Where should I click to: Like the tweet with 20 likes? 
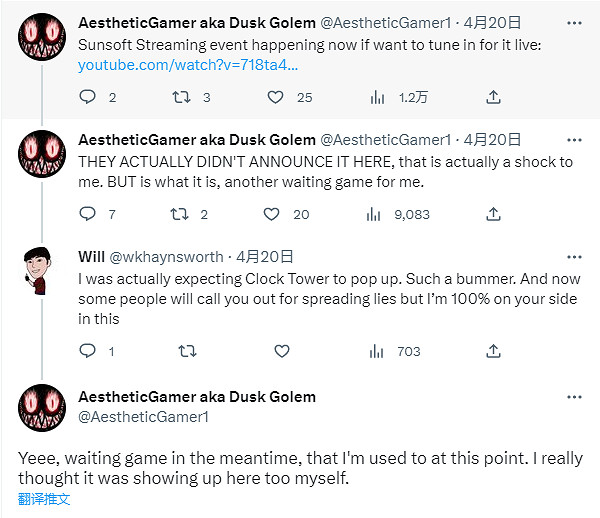[x=271, y=214]
